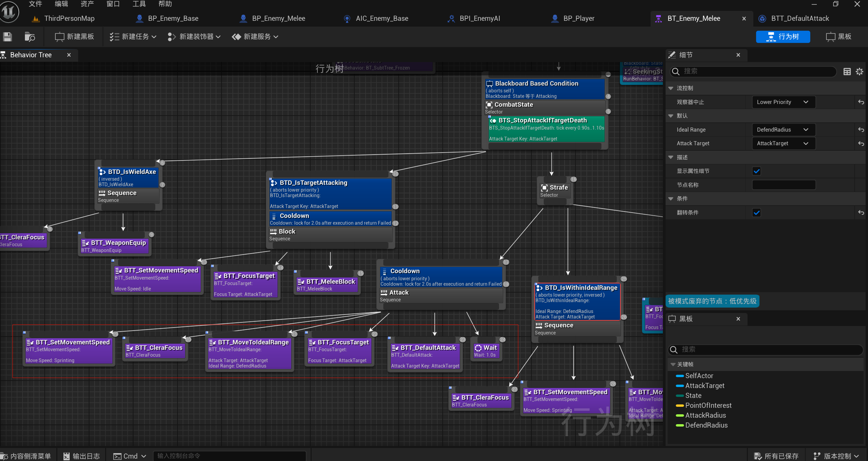Open the Lower Priority observer dropdown
868x461 pixels.
click(783, 102)
